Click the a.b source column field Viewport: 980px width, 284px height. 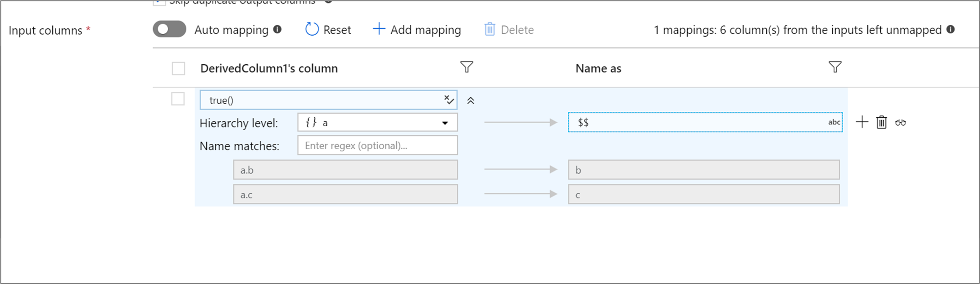[345, 170]
